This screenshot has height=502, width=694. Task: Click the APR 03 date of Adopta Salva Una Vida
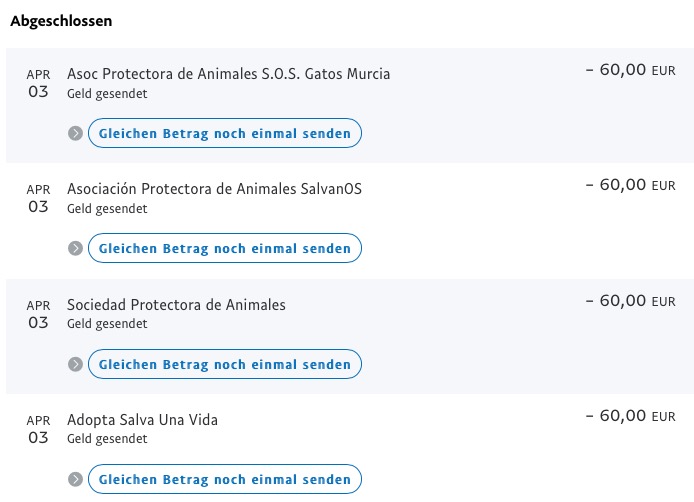[x=39, y=429]
